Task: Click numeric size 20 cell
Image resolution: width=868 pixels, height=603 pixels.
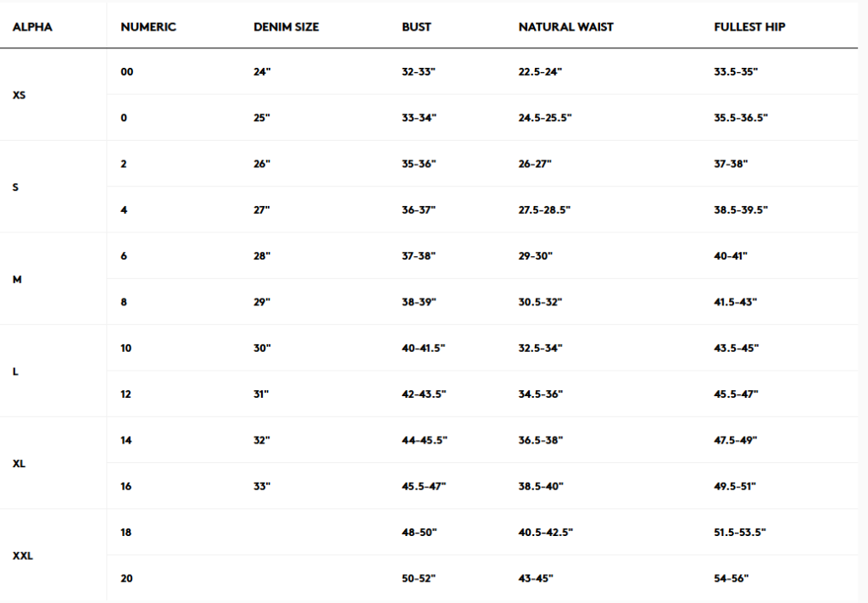Action: tap(126, 578)
